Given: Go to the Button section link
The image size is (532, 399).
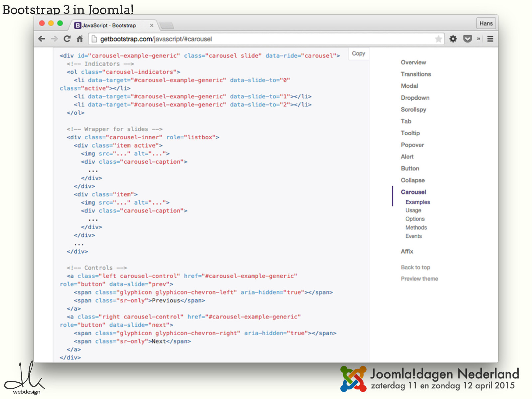Looking at the screenshot, I should (410, 169).
